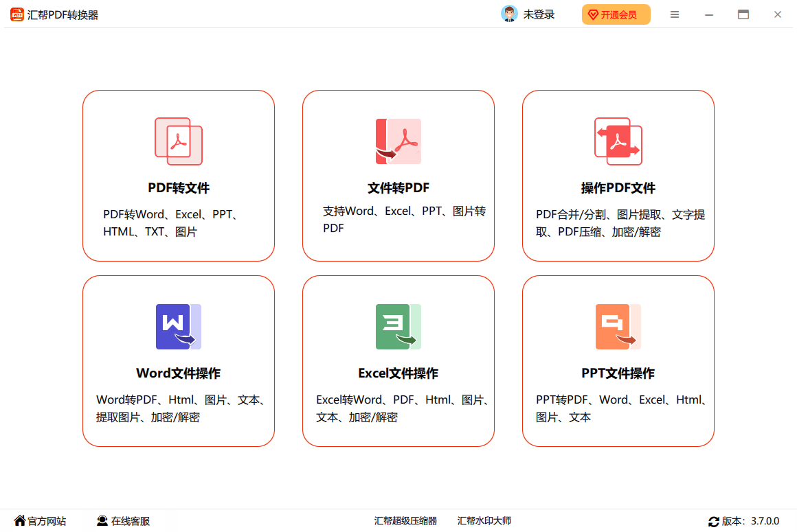
Task: Click the home icon beside 官方网站
Action: coord(20,521)
